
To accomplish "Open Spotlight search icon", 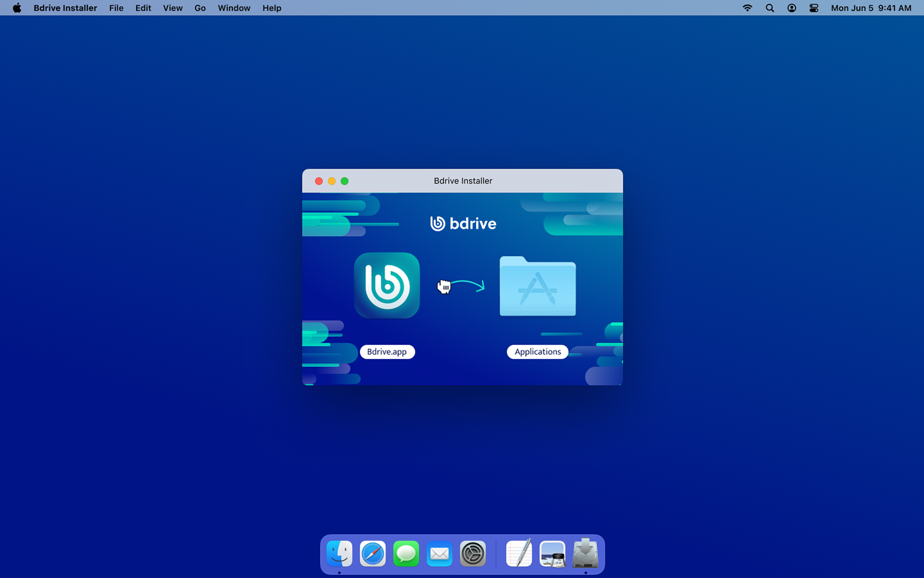I will coord(770,8).
